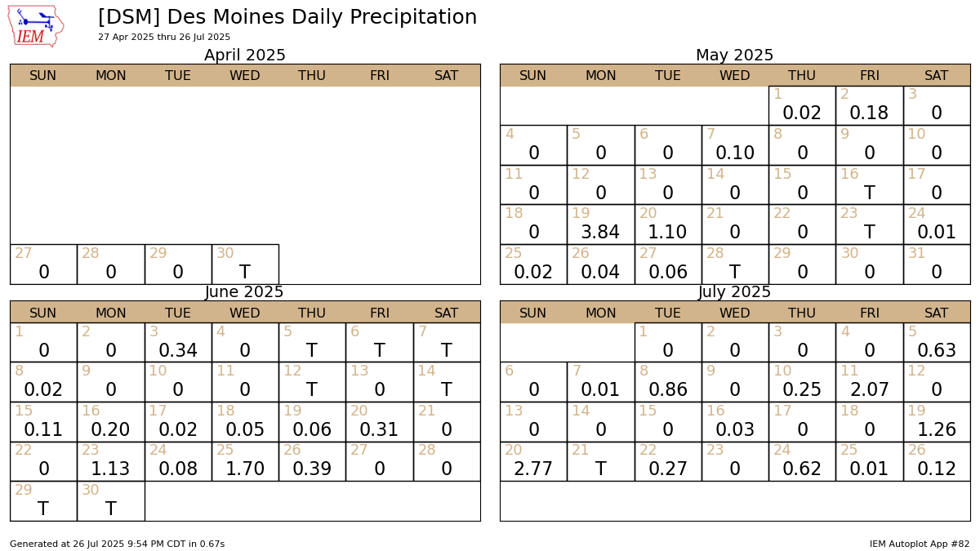Select the May 2 cell showing 0.18

(869, 106)
